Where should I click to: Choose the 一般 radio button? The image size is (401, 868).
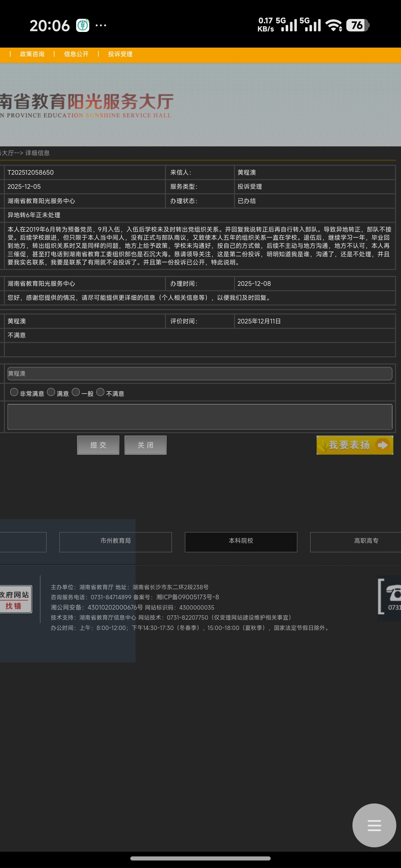76,392
